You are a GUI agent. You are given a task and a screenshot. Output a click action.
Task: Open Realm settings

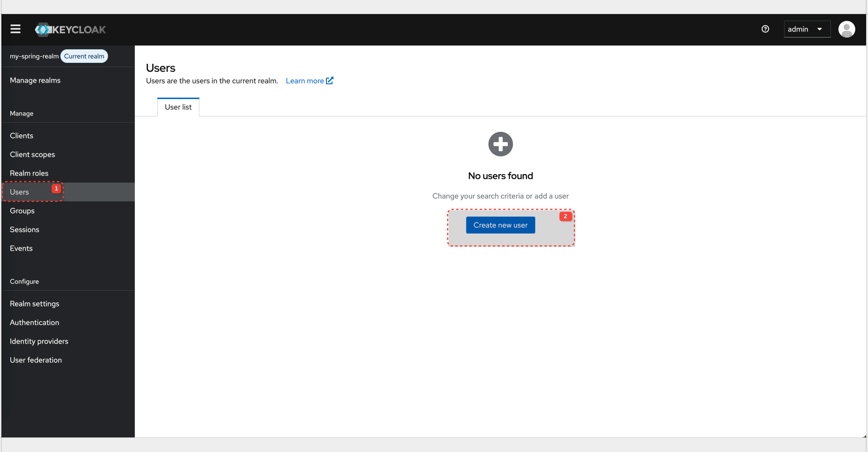34,304
